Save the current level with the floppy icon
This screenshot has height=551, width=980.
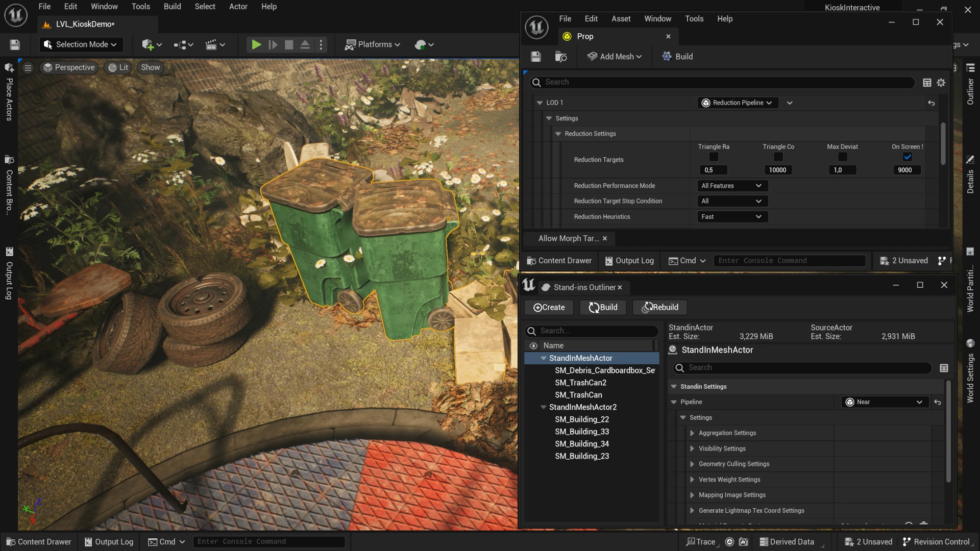coord(15,45)
